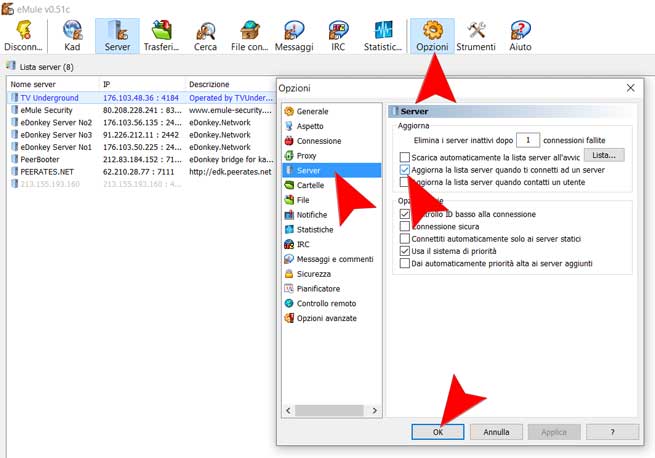
Task: Select eDonkey Server No3 row
Action: click(141, 135)
